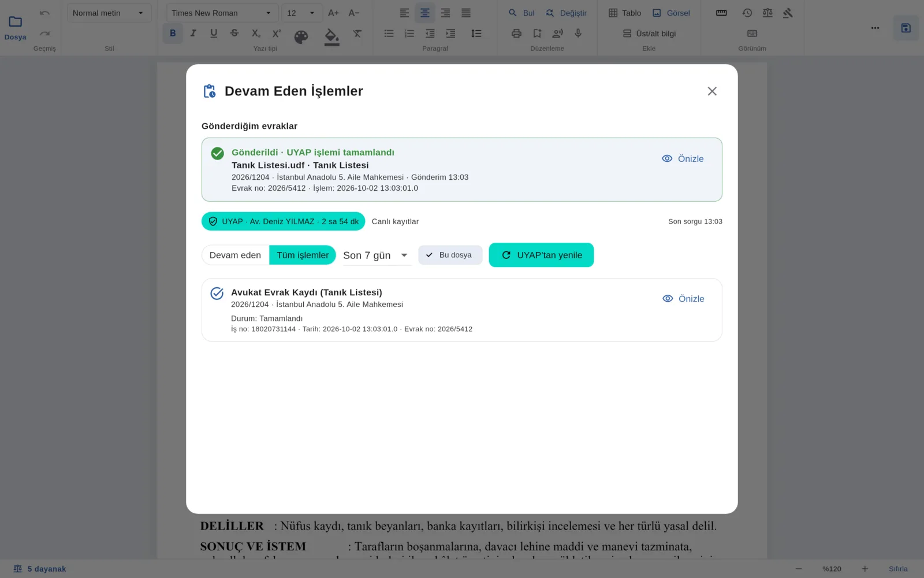The width and height of the screenshot is (924, 578).
Task: Decrease font size with A-
Action: [354, 13]
